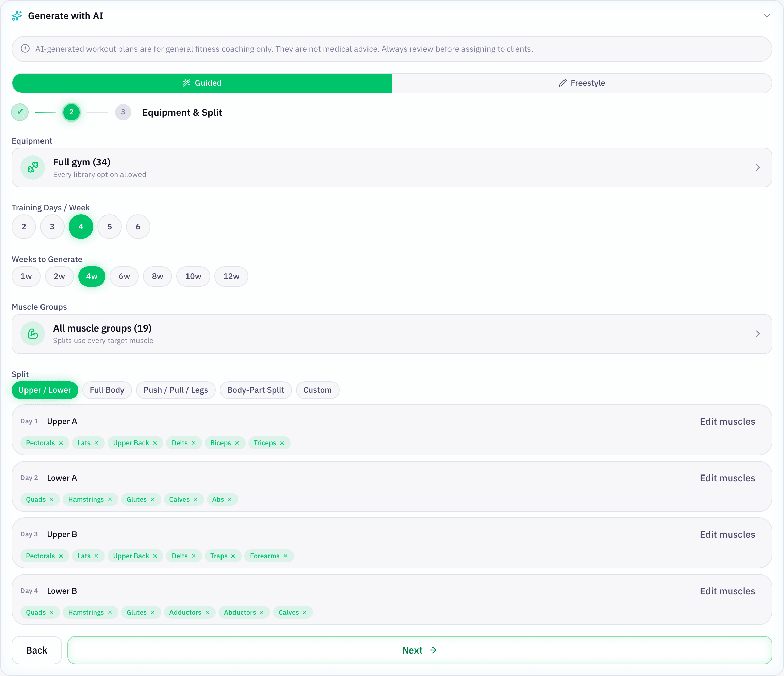Jump to step 3 indicator

tap(123, 112)
